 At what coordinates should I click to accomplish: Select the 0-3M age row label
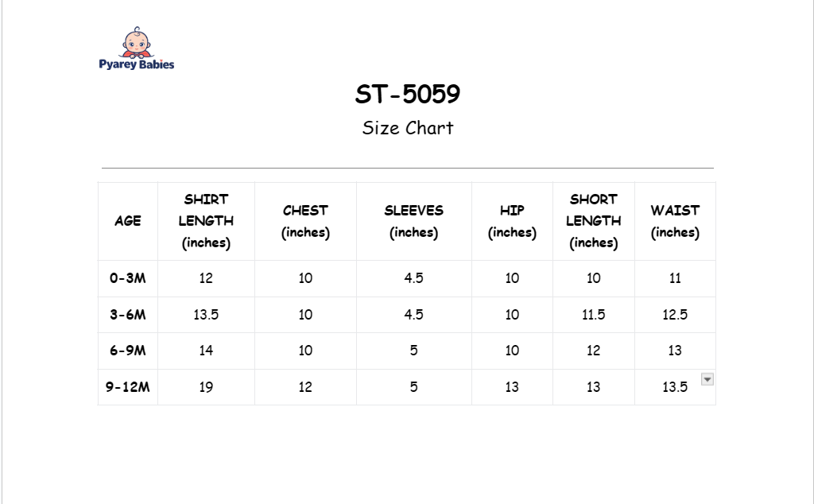[128, 278]
